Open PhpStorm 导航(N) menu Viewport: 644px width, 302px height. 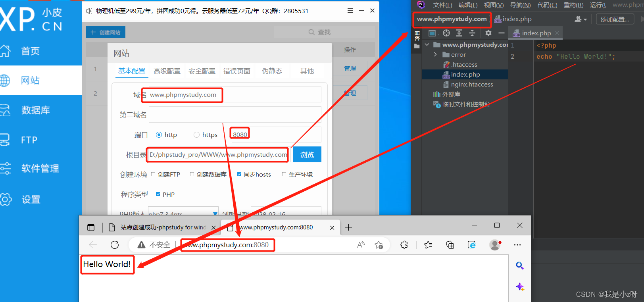tap(520, 5)
